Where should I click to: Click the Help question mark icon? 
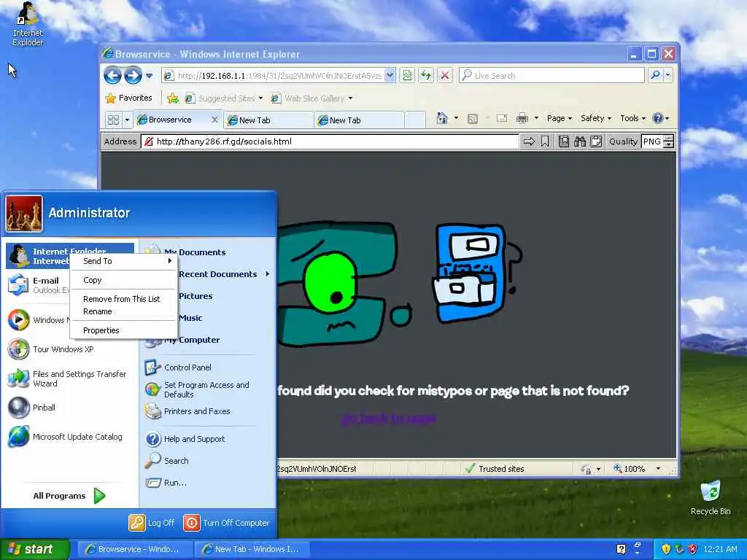click(658, 118)
